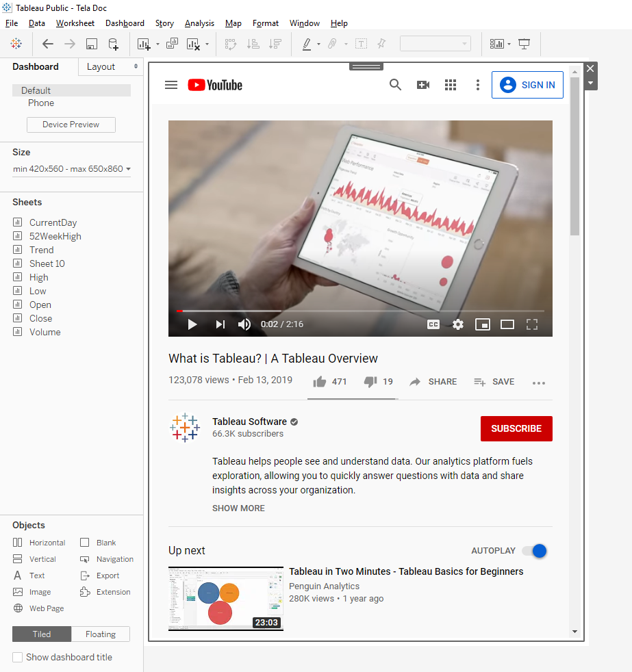Click YouTube SIGN IN button
The width and height of the screenshot is (632, 672).
pos(527,85)
